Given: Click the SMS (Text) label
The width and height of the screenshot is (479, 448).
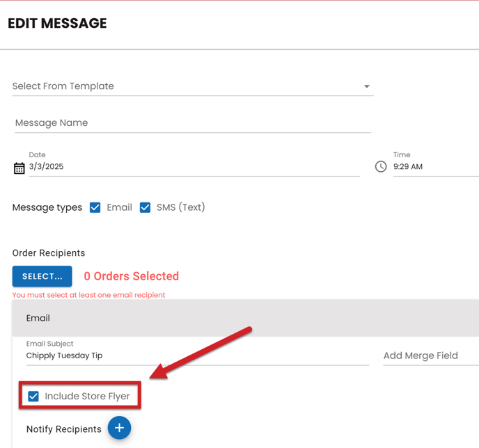Looking at the screenshot, I should point(180,207).
